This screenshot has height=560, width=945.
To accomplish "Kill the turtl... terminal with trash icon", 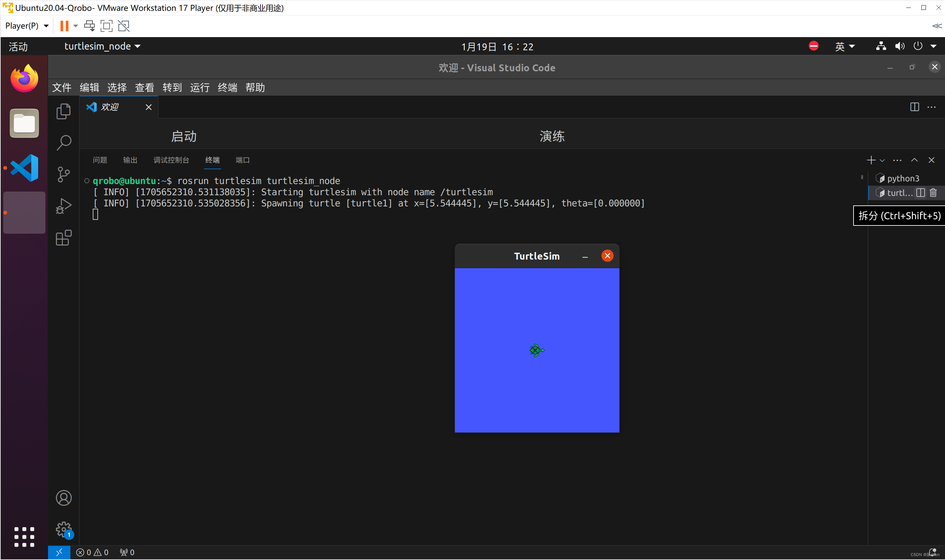I will (933, 193).
